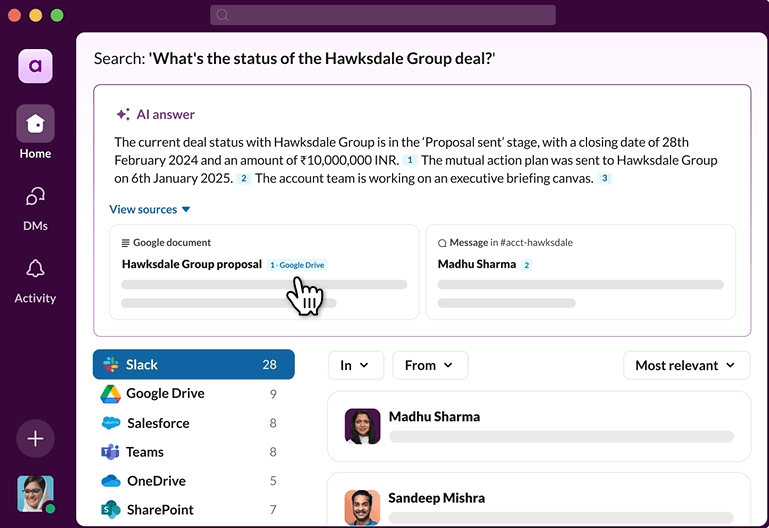Open the user profile avatar in sidebar
The height and width of the screenshot is (528, 769).
[x=35, y=494]
